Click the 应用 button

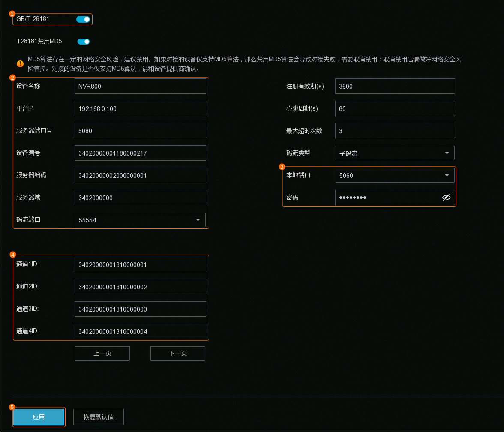click(x=39, y=417)
